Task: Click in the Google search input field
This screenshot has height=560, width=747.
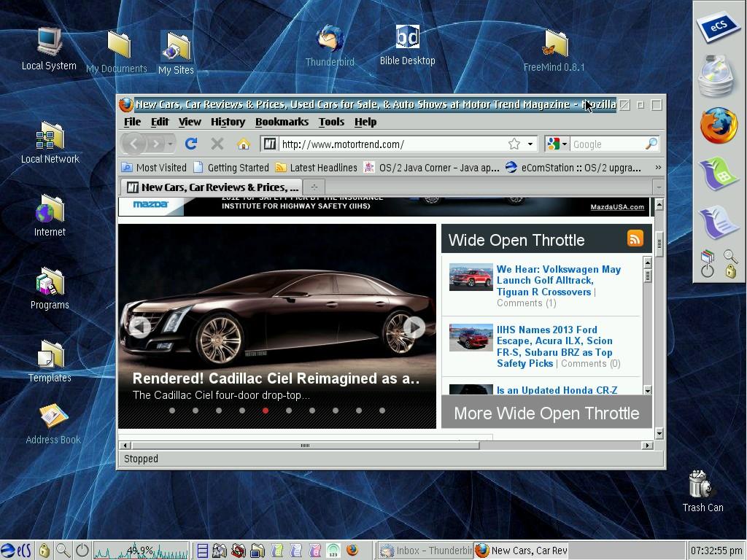Action: [x=608, y=144]
